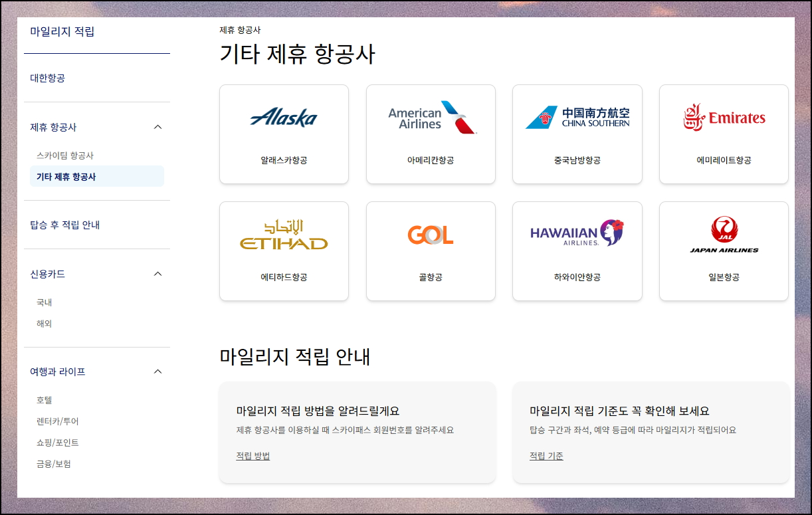Click 알래스카항공 label text
The height and width of the screenshot is (515, 812).
(284, 160)
